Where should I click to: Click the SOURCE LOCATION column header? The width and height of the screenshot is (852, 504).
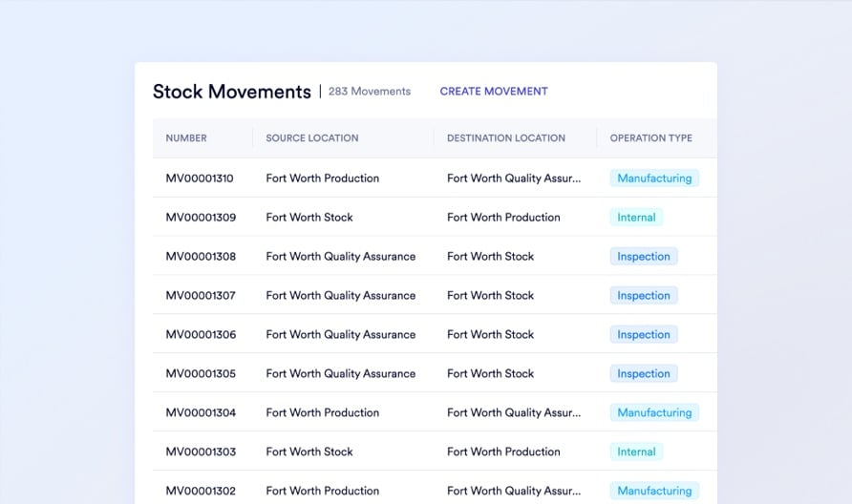(312, 138)
